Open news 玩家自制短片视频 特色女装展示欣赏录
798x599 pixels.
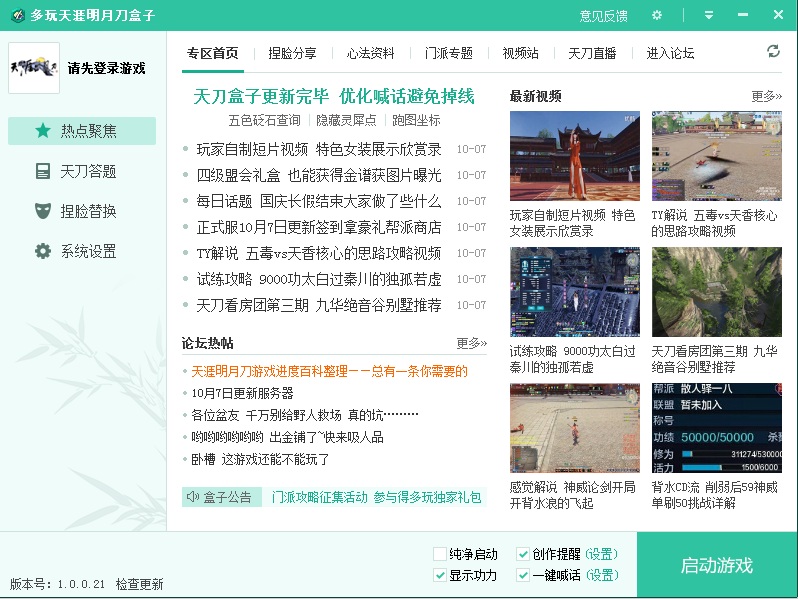point(319,149)
